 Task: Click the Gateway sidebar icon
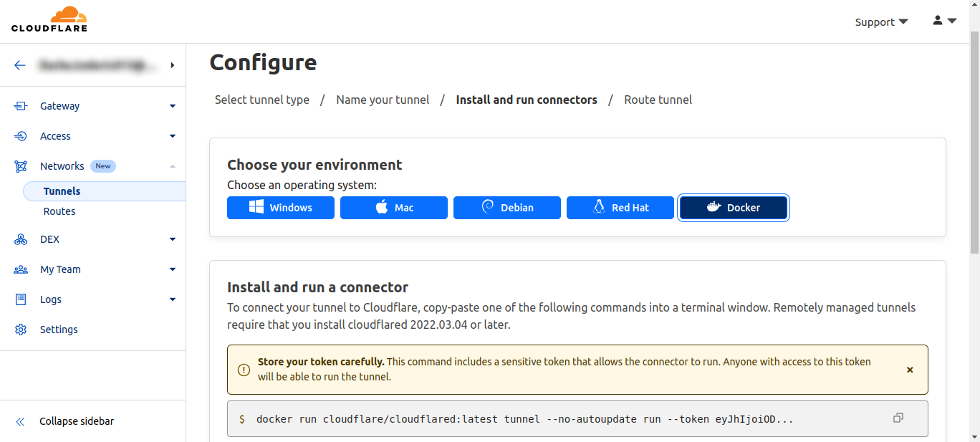(x=21, y=106)
